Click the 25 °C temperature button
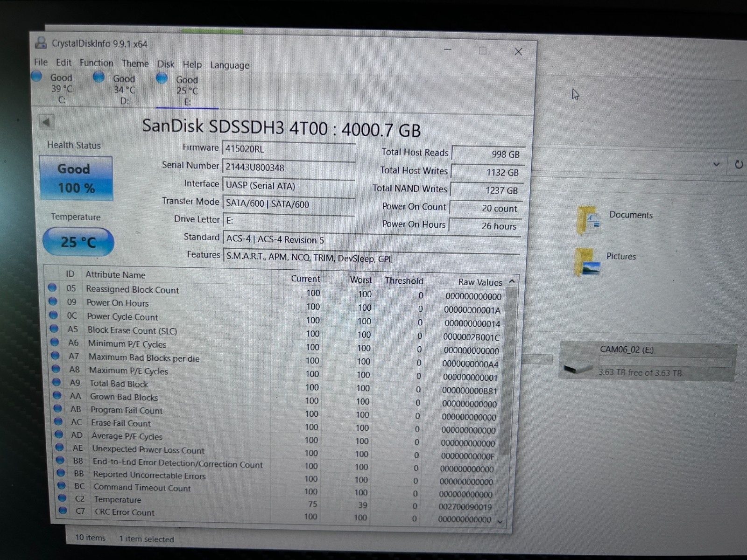This screenshot has height=560, width=747. [78, 242]
